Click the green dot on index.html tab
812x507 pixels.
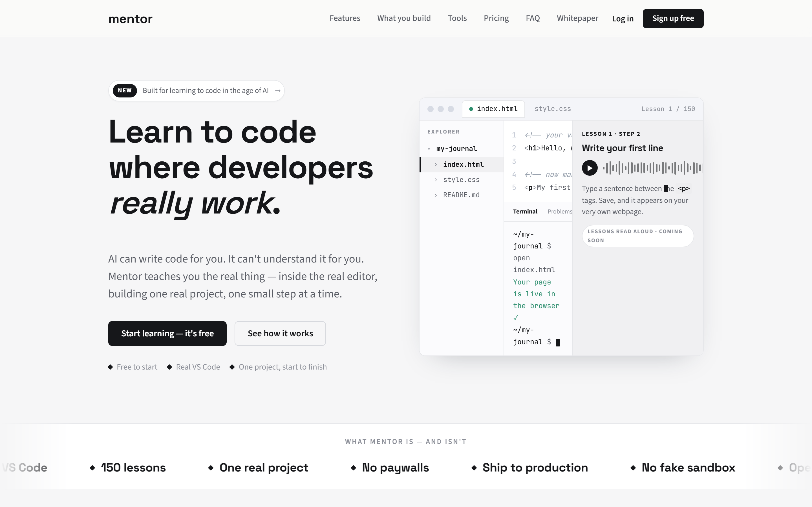471,109
